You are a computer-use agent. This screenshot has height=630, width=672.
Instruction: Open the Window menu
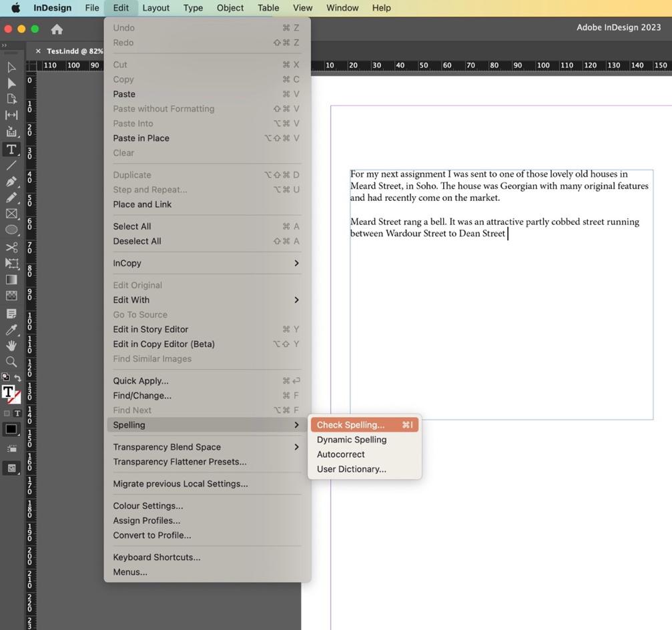342,8
